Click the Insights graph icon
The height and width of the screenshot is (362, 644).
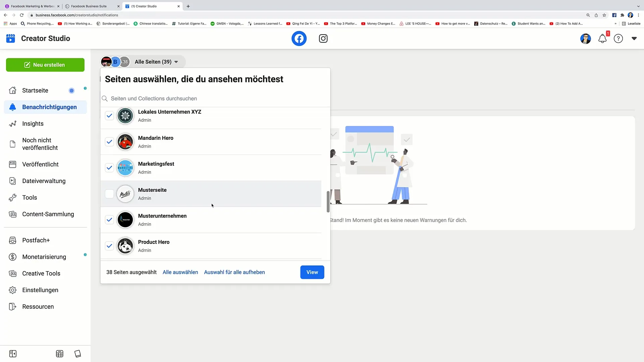pyautogui.click(x=13, y=124)
